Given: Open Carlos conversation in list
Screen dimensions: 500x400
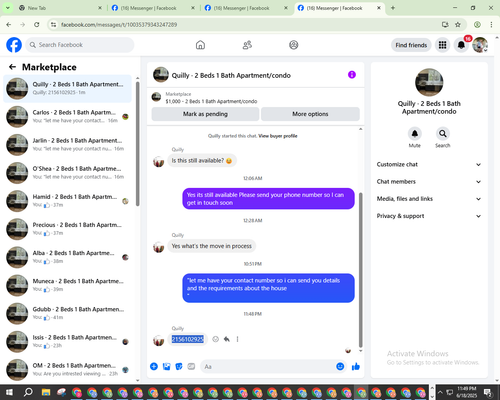Looking at the screenshot, I should coord(67,117).
